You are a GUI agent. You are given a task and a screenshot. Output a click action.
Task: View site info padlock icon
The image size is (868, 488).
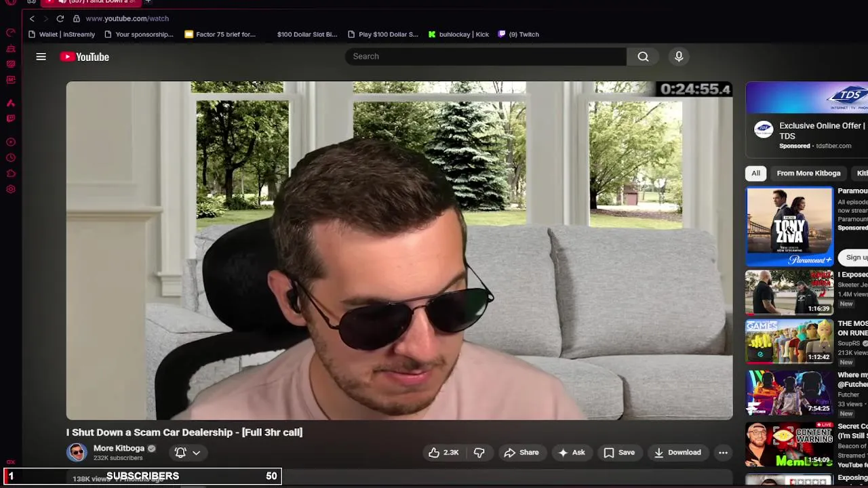[x=77, y=19]
